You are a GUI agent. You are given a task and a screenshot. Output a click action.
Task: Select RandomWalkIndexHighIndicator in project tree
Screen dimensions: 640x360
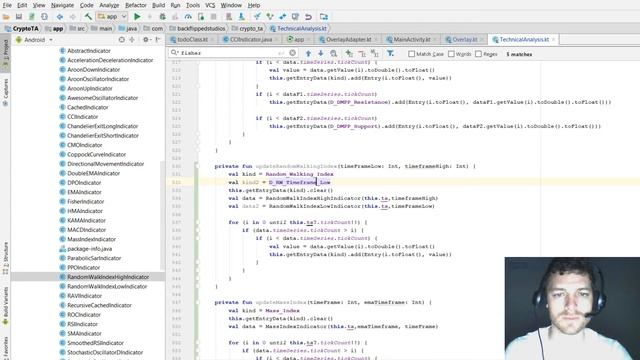coord(108,277)
